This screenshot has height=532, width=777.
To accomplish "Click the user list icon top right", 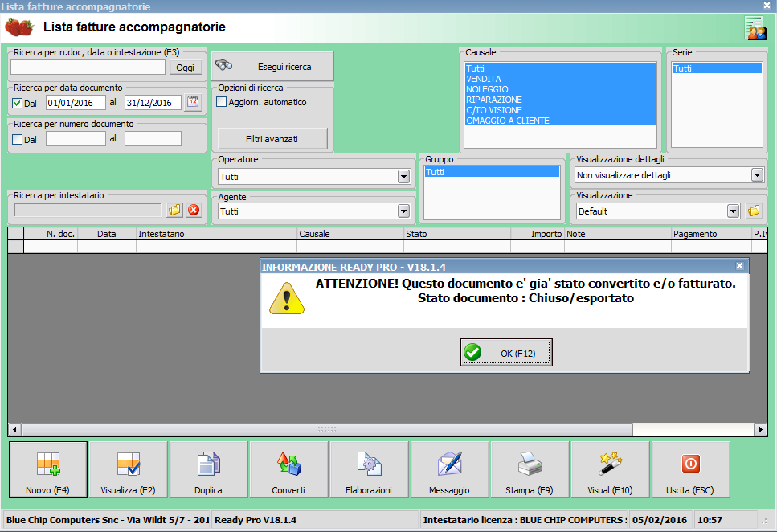I will pos(755,28).
